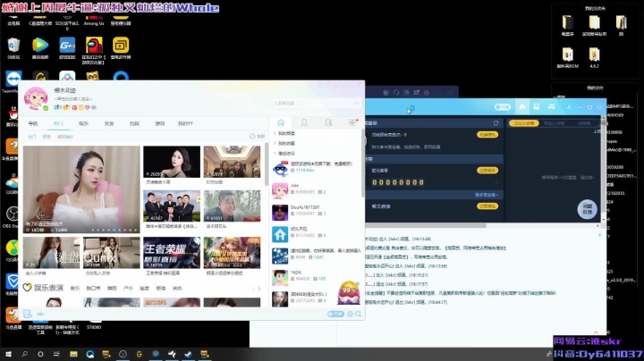The image size is (644, 361).
Task: Open the large featured stream thumbnail
Action: (81, 189)
